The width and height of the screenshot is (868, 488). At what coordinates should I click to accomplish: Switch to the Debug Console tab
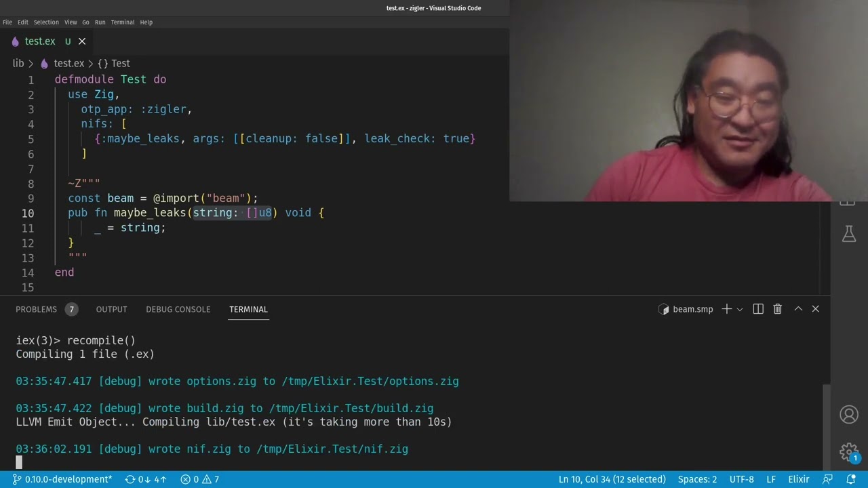tap(178, 309)
